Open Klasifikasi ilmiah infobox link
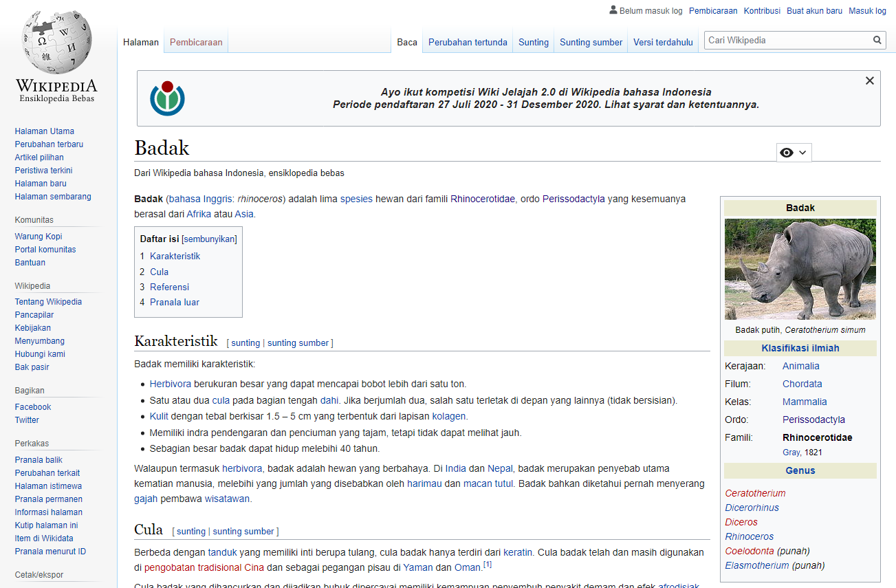896x588 pixels. [800, 348]
